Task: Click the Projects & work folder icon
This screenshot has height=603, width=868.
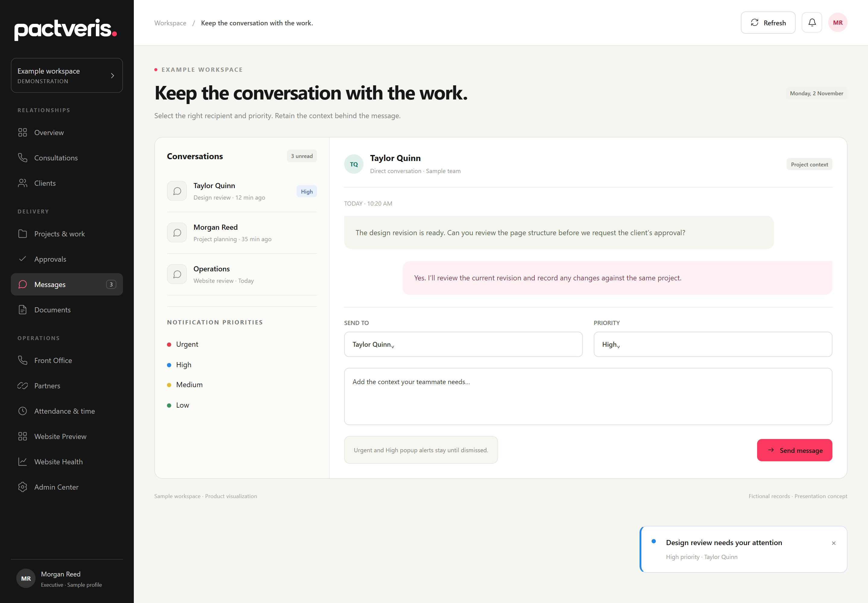Action: click(x=23, y=234)
